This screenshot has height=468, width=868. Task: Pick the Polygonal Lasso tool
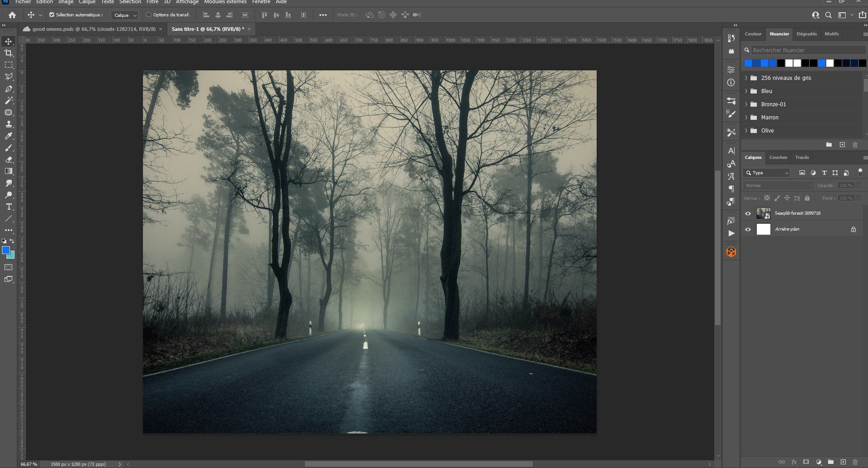point(9,77)
